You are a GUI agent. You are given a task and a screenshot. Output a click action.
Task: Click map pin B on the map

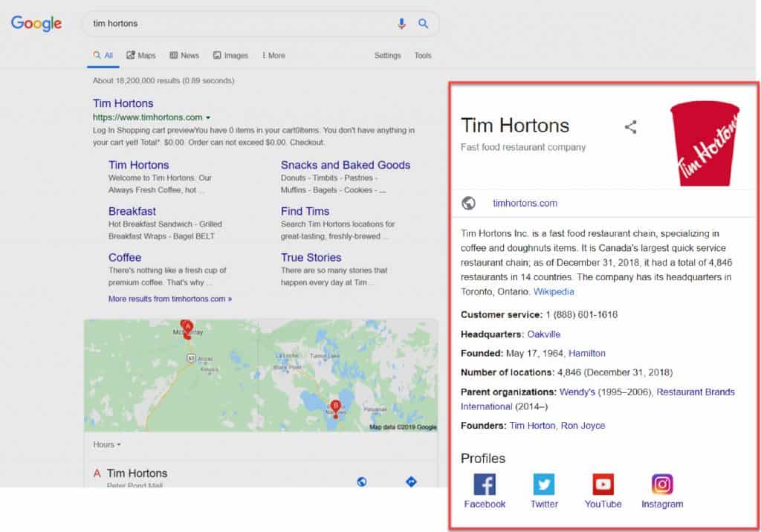[x=335, y=408]
